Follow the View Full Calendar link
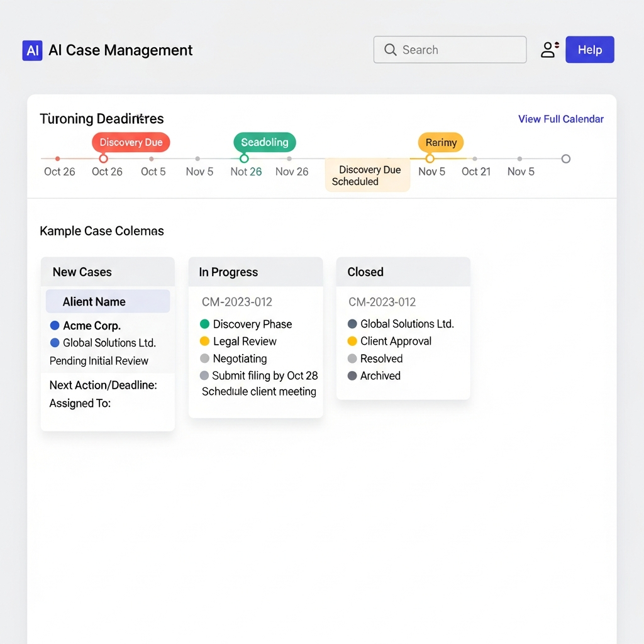644x644 pixels. (560, 119)
